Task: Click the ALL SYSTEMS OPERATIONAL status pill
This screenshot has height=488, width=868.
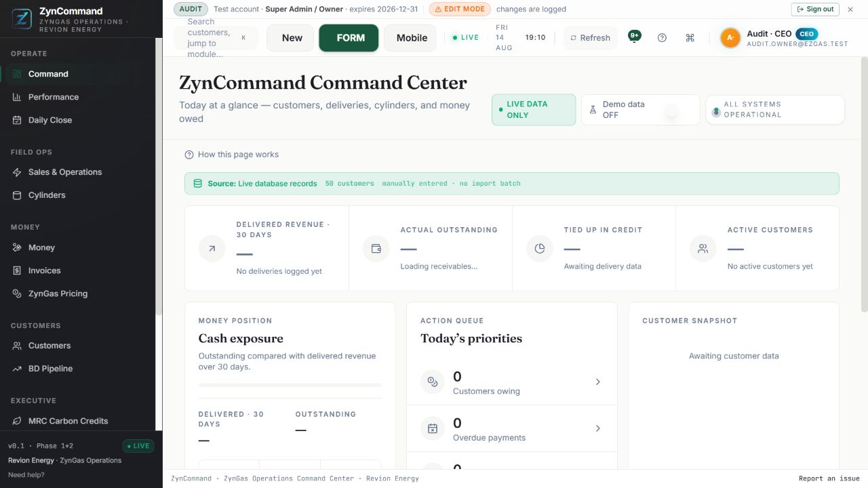Action: (775, 110)
